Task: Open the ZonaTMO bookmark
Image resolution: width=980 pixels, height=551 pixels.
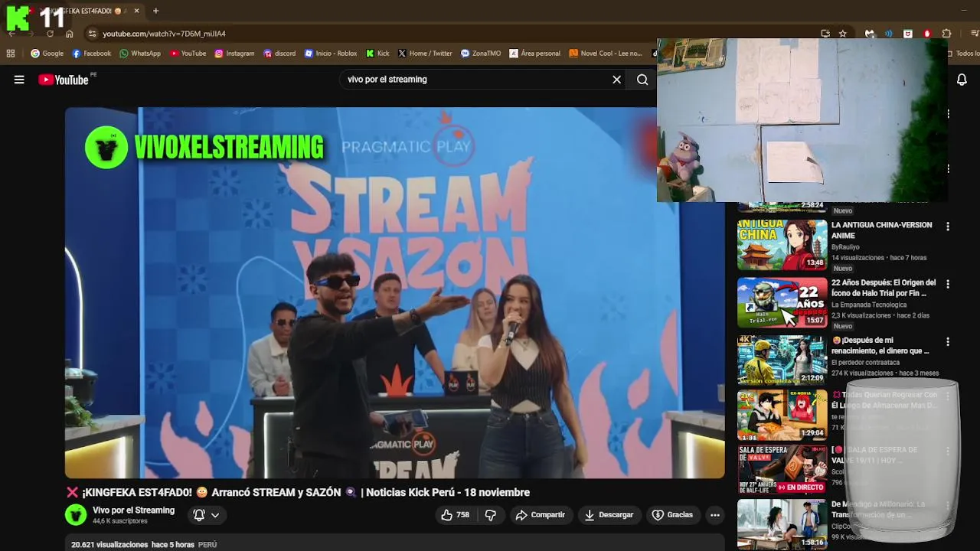Action: click(x=481, y=54)
